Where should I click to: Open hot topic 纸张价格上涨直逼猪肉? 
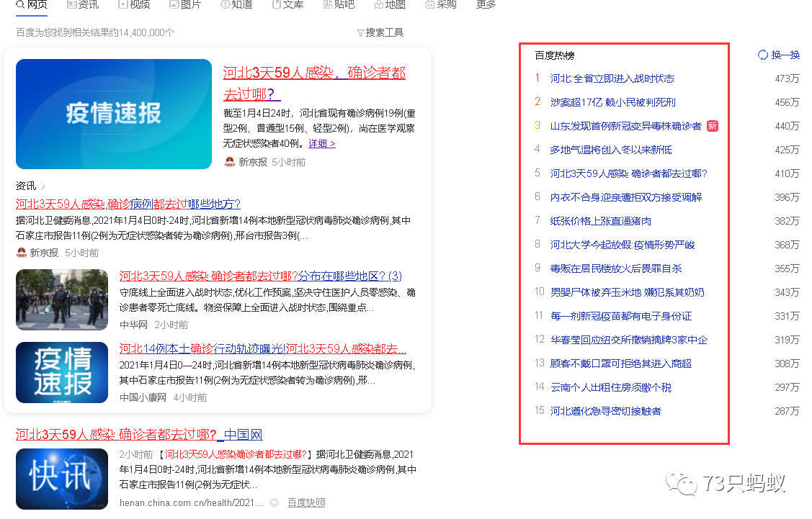click(601, 221)
